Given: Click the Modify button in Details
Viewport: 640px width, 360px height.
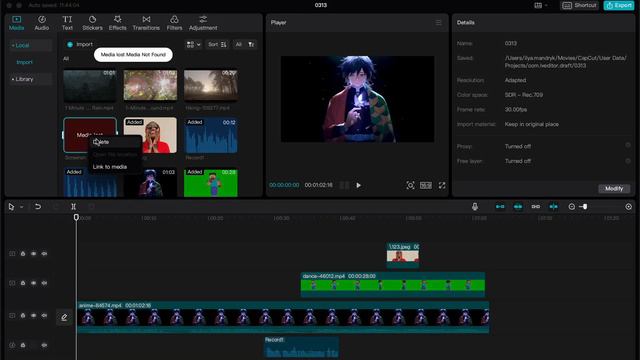Looking at the screenshot, I should tap(614, 189).
